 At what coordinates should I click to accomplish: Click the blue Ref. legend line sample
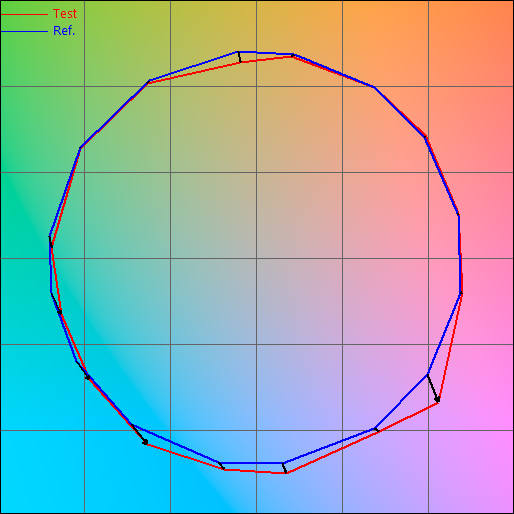tap(25, 32)
